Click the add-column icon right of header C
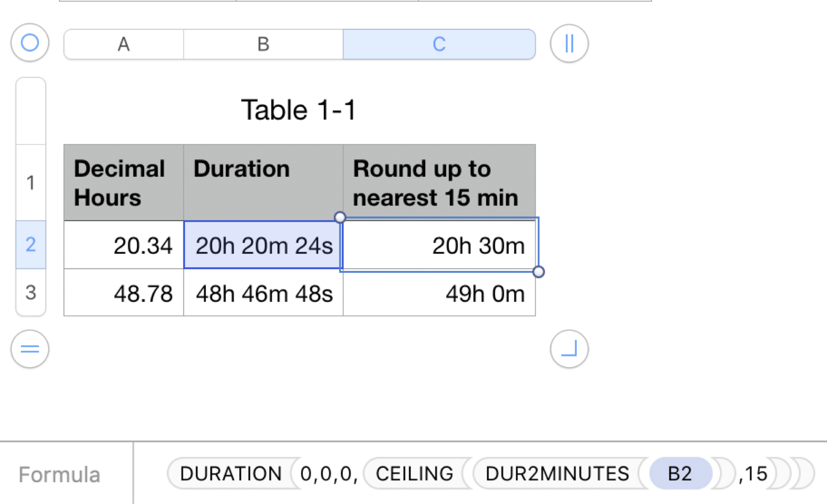 click(x=569, y=44)
